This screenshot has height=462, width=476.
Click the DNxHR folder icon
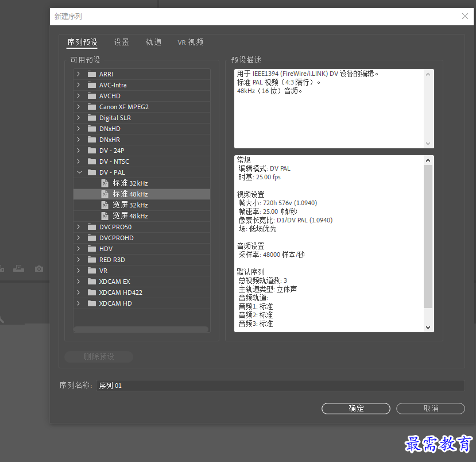pyautogui.click(x=92, y=140)
